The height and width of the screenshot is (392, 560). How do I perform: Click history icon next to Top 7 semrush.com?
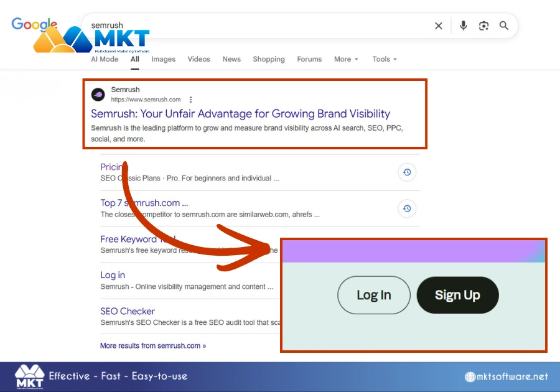pyautogui.click(x=407, y=208)
